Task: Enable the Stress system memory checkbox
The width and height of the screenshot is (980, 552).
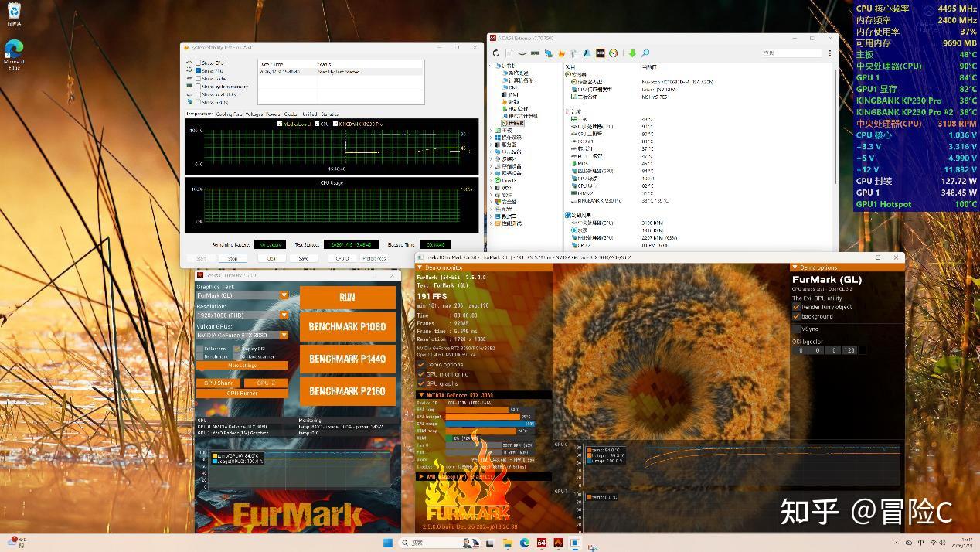Action: [199, 86]
